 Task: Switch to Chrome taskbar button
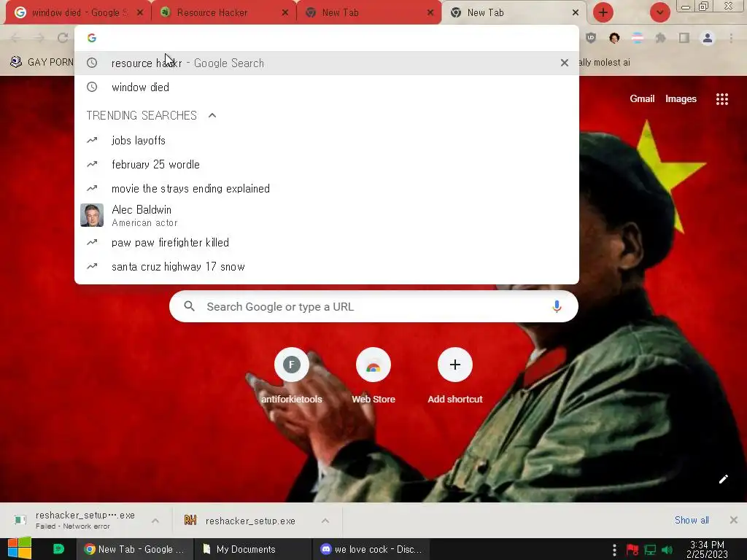pyautogui.click(x=134, y=549)
